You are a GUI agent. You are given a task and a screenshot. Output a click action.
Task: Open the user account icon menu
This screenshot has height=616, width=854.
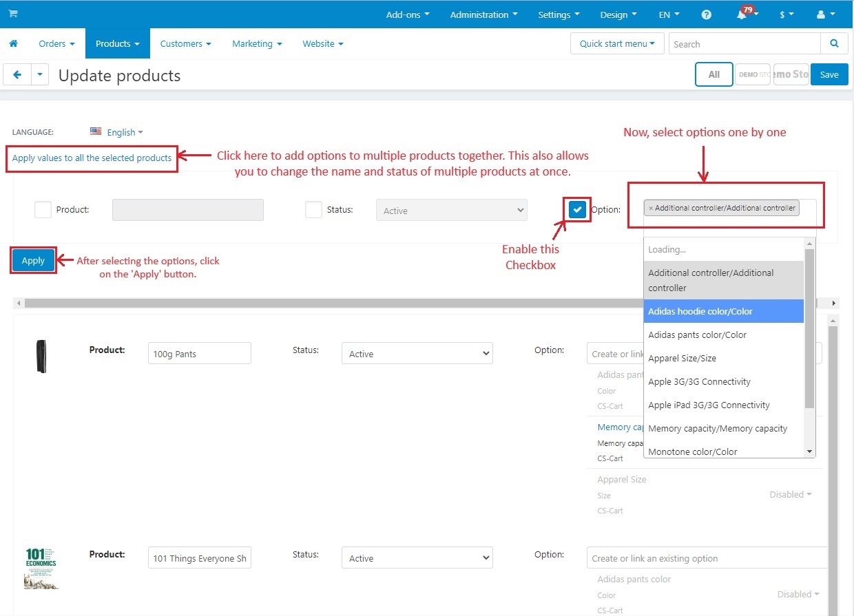pos(825,14)
